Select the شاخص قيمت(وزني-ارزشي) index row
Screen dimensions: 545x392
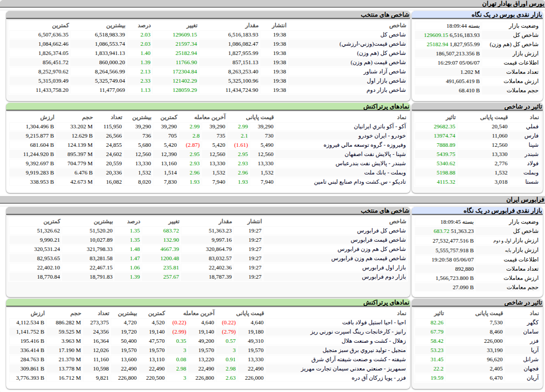(208, 44)
